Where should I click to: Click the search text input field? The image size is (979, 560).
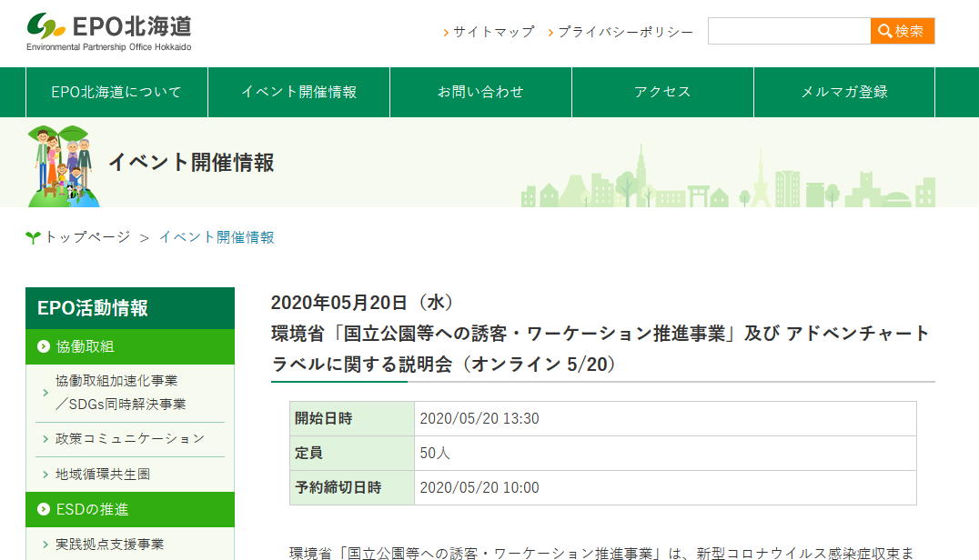pyautogui.click(x=789, y=31)
